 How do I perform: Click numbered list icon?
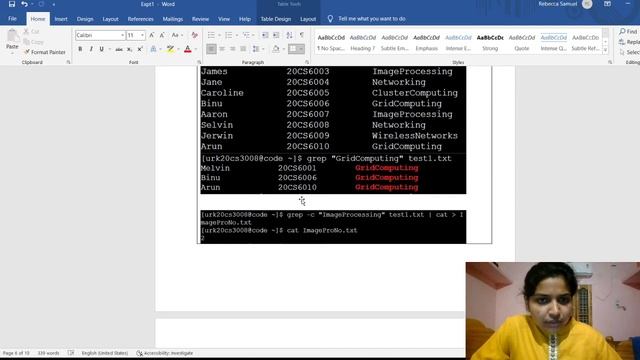[229, 36]
